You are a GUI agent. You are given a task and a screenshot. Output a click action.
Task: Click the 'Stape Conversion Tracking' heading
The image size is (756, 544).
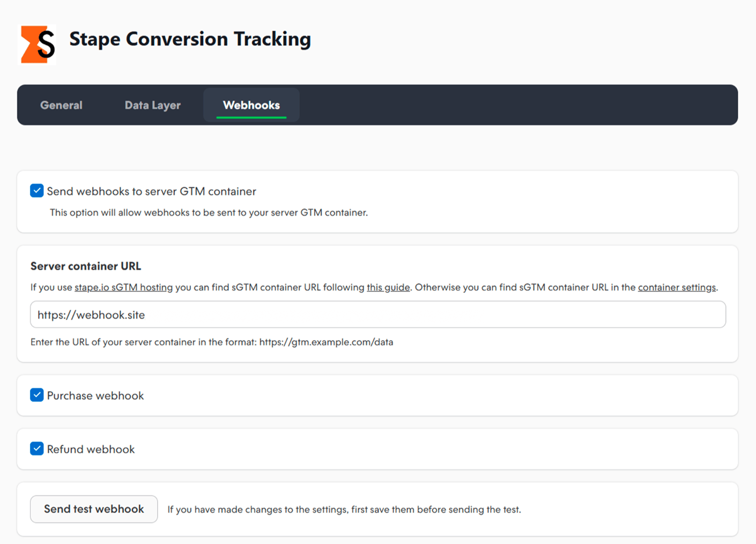coord(190,39)
